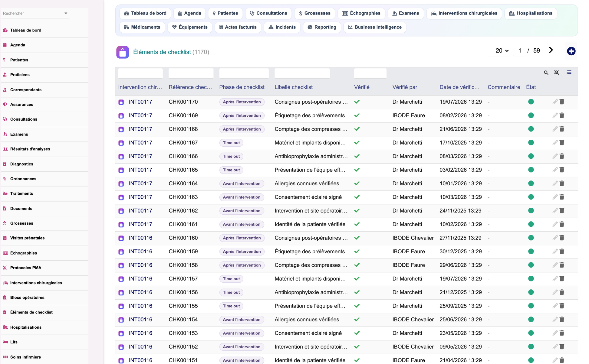This screenshot has width=589, height=364.
Task: Click the Lits bed icon in sidebar
Action: [x=5, y=342]
